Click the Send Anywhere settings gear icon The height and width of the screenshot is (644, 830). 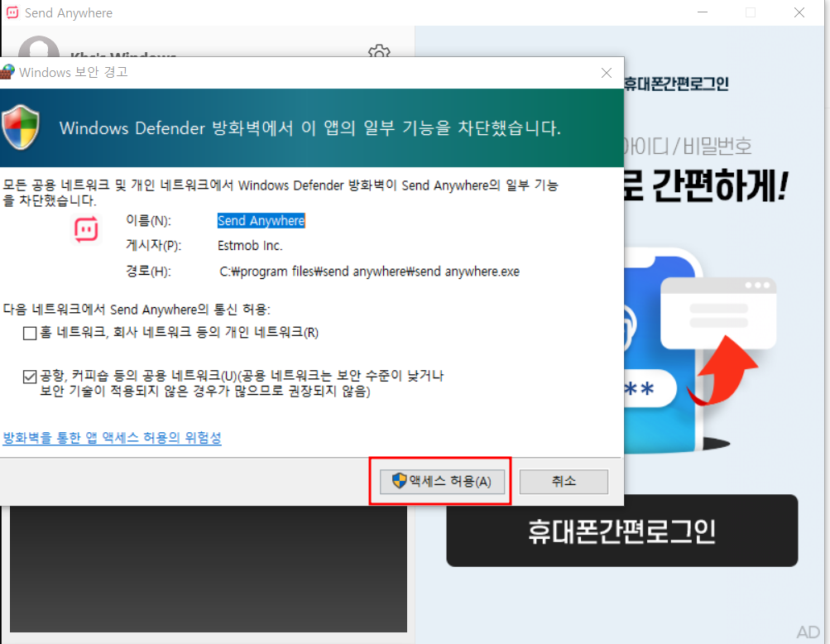coord(379,50)
